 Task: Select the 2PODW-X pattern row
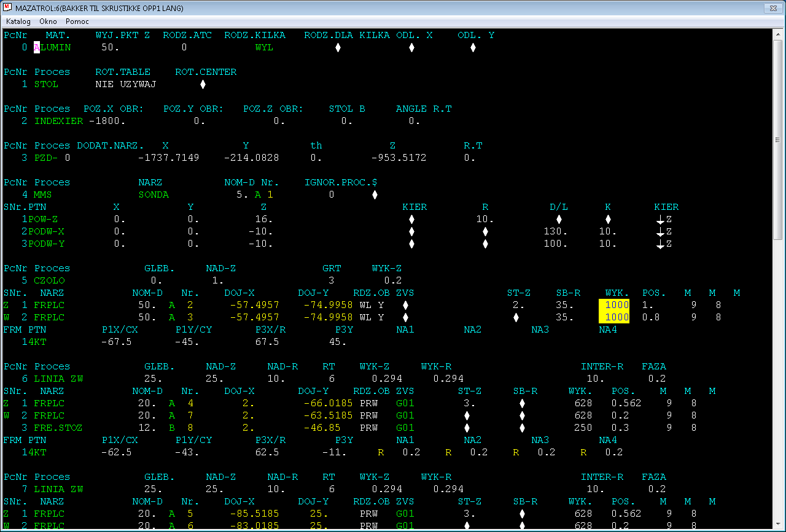43,231
